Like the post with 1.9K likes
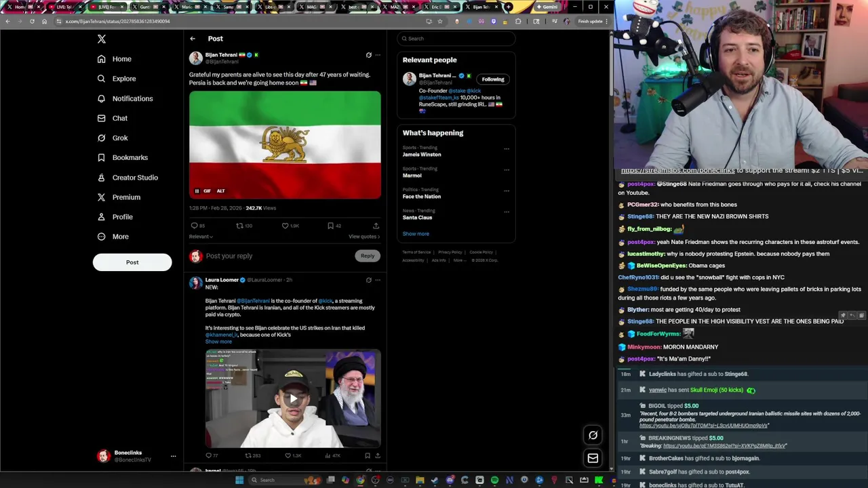Image resolution: width=868 pixels, height=488 pixels. [285, 226]
